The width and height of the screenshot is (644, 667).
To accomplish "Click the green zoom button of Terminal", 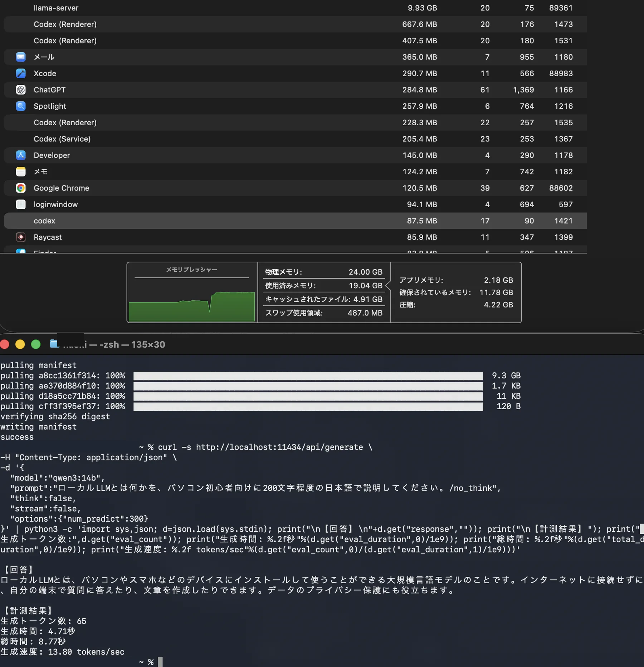I will (x=36, y=344).
